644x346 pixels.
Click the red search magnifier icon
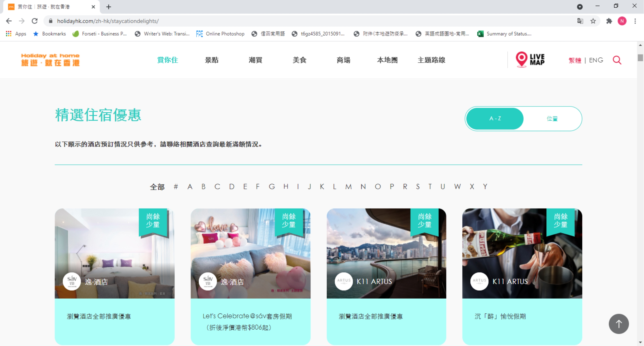pos(617,60)
